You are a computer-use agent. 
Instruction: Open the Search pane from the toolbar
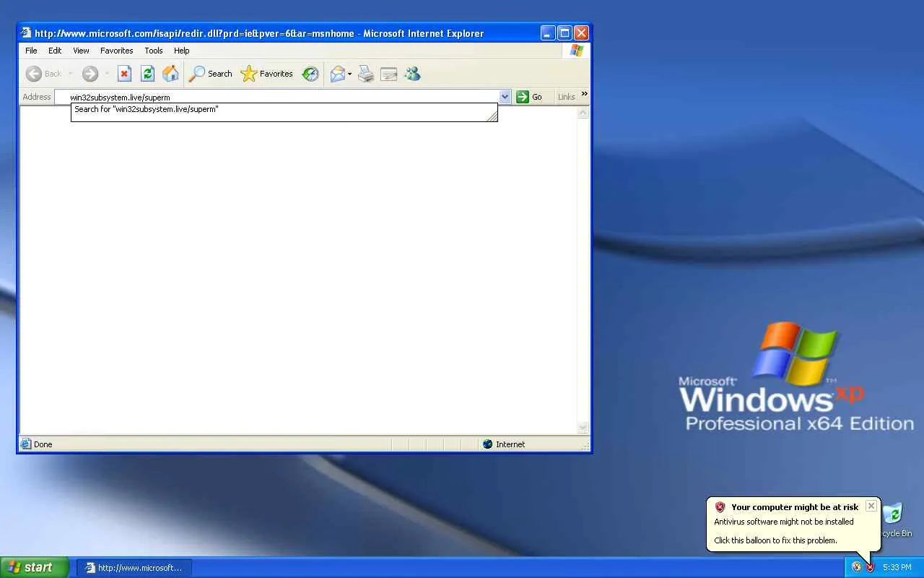point(211,74)
